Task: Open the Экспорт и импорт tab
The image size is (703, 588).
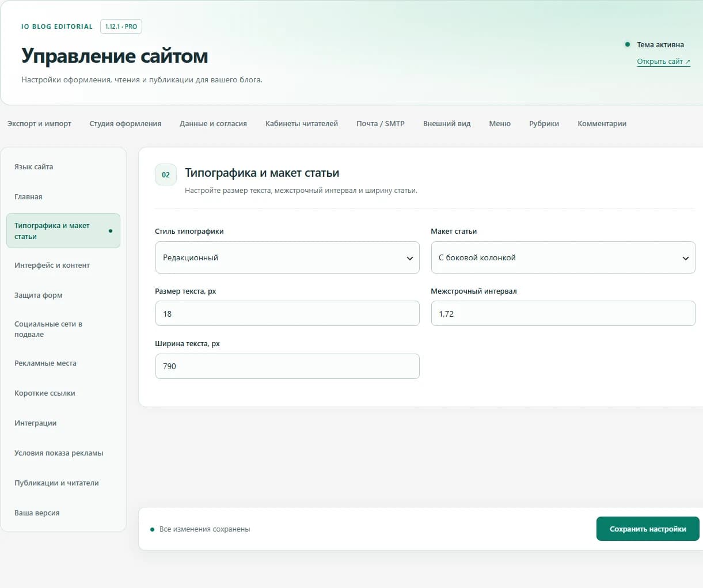Action: (x=39, y=123)
